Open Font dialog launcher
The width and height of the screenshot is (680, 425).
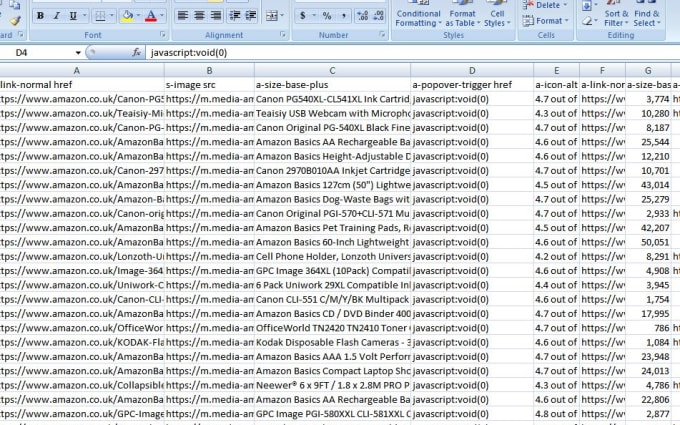click(x=163, y=34)
